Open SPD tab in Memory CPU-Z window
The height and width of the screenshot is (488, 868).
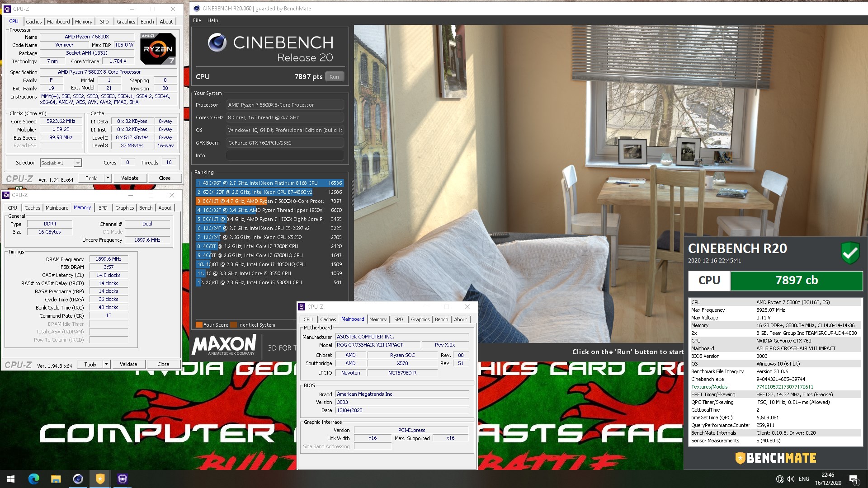(x=103, y=208)
